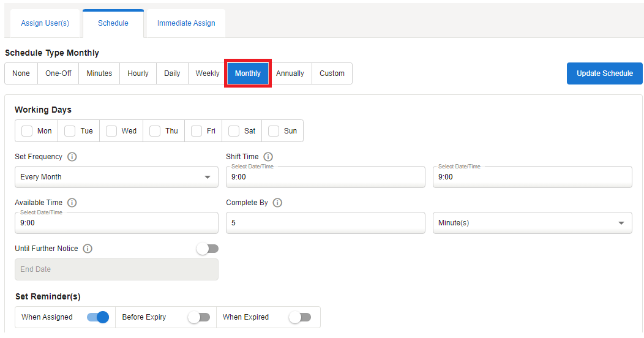This screenshot has height=338, width=644.
Task: Click the Shift Time info icon
Action: 268,157
